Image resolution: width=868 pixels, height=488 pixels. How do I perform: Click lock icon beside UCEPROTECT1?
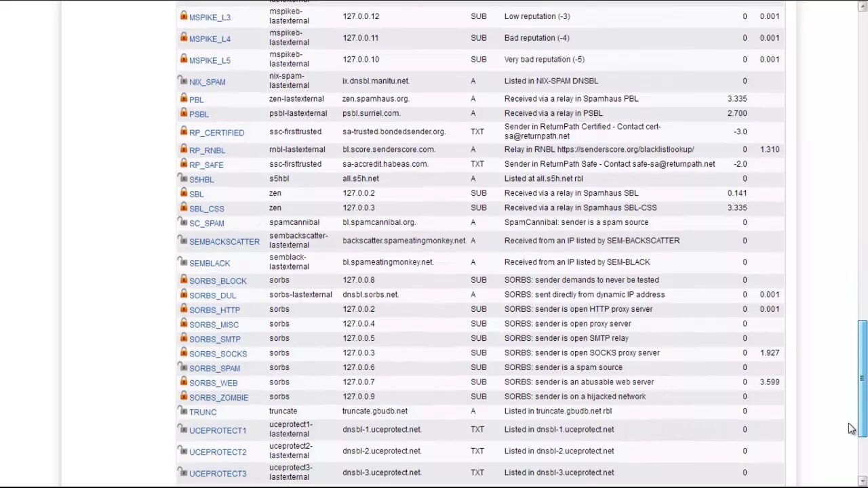(x=183, y=429)
